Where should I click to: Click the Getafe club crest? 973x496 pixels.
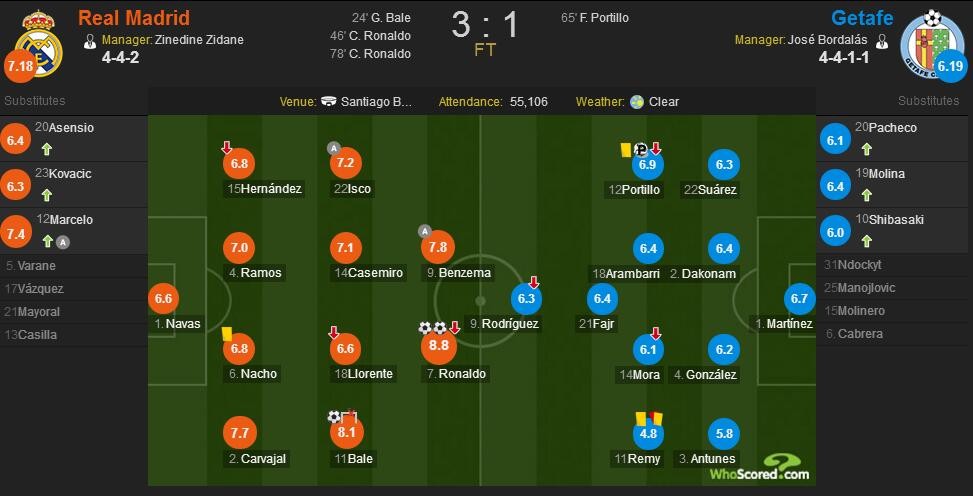[926, 42]
